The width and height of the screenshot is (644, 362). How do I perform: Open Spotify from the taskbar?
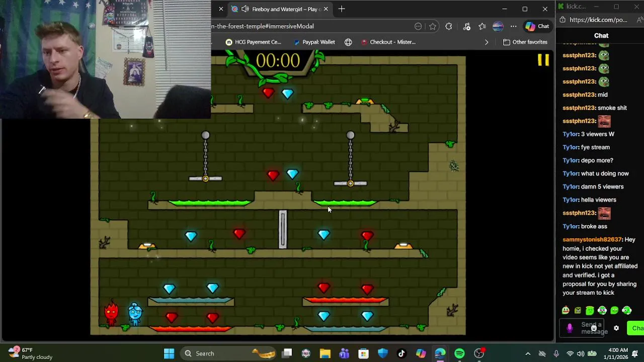[x=459, y=353]
